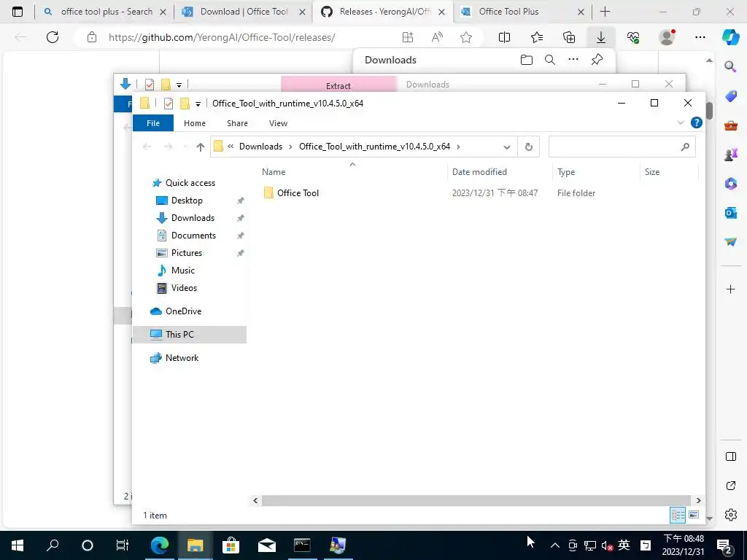Switch to Large icons view layout
Screen dimensions: 747x560
coord(694,515)
